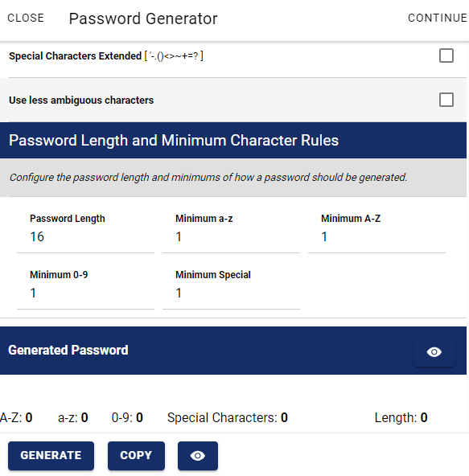Enable the Special Characters Extended checkbox

(446, 55)
